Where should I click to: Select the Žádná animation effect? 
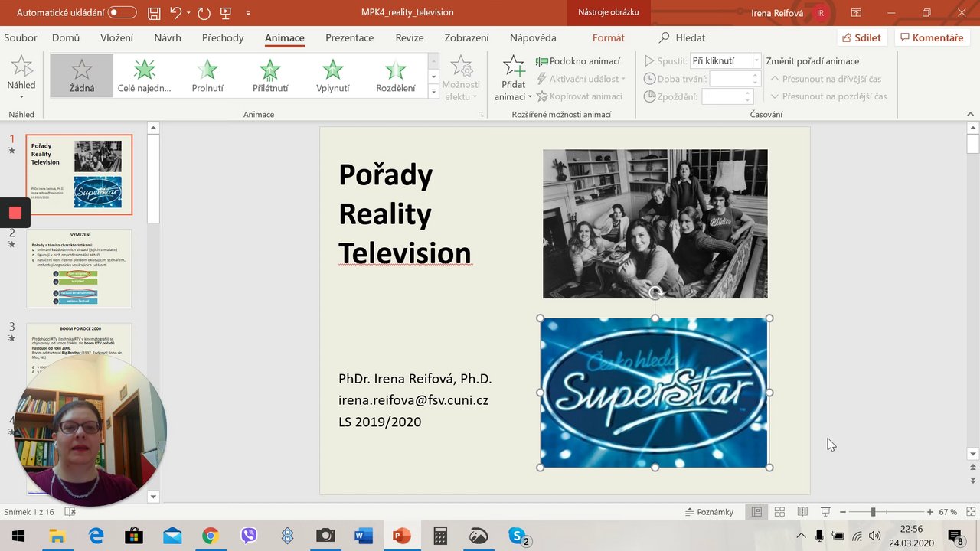click(x=82, y=76)
